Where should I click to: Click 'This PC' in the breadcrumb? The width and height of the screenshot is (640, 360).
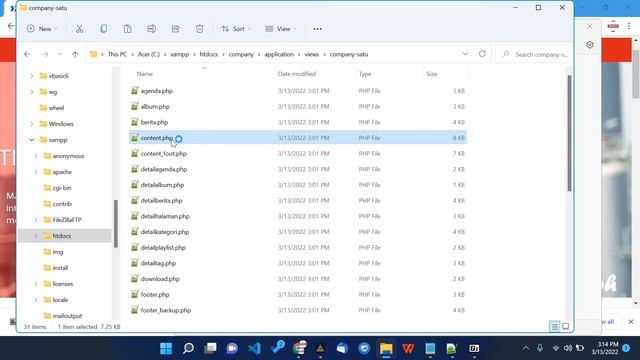(x=118, y=54)
